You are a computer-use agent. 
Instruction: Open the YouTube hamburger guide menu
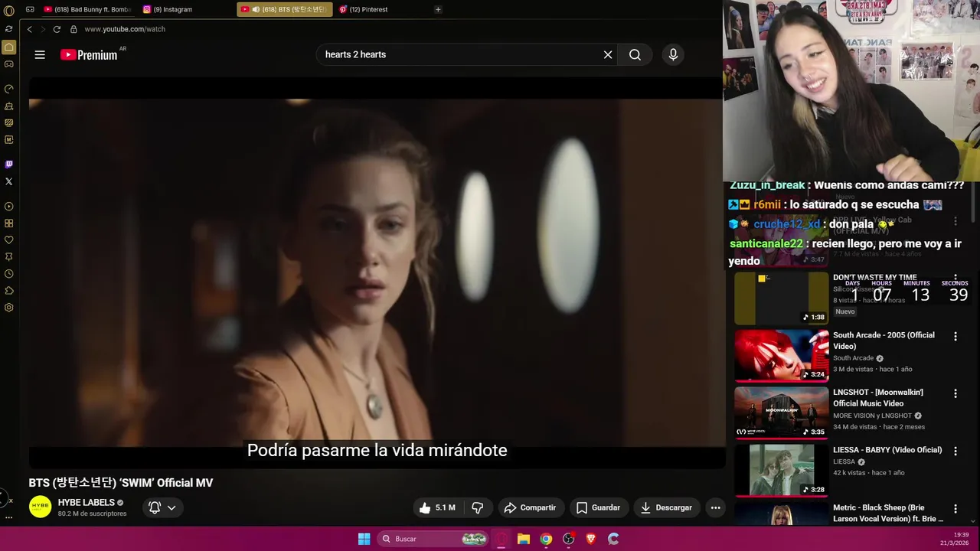click(x=40, y=54)
